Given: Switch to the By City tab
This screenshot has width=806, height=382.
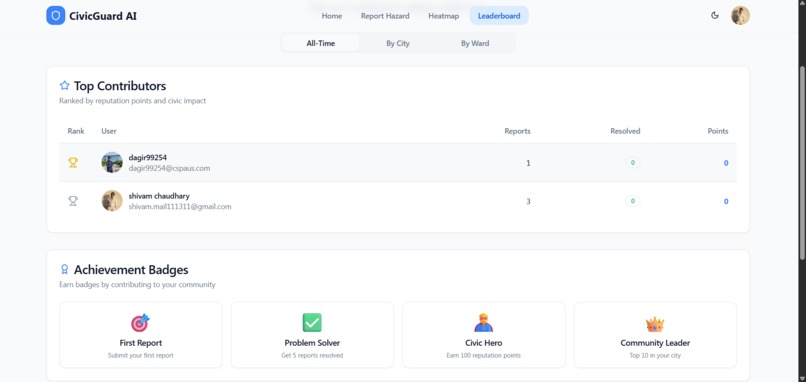Looking at the screenshot, I should (398, 43).
